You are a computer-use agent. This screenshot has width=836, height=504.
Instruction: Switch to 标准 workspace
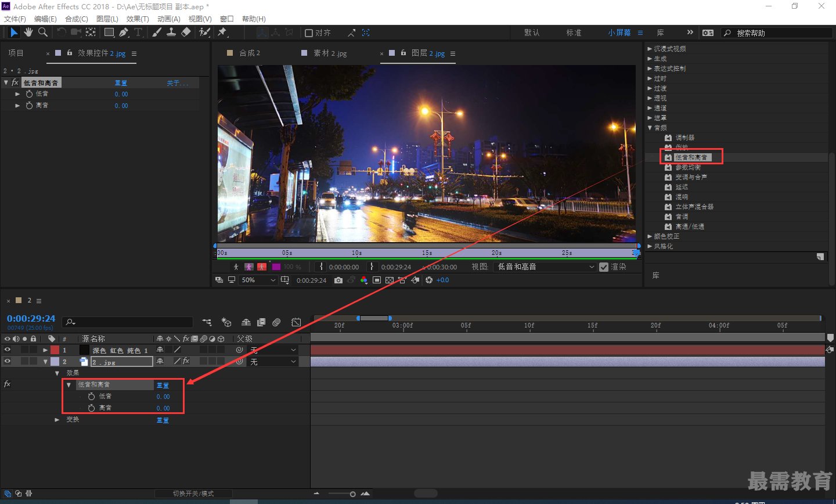pos(574,33)
